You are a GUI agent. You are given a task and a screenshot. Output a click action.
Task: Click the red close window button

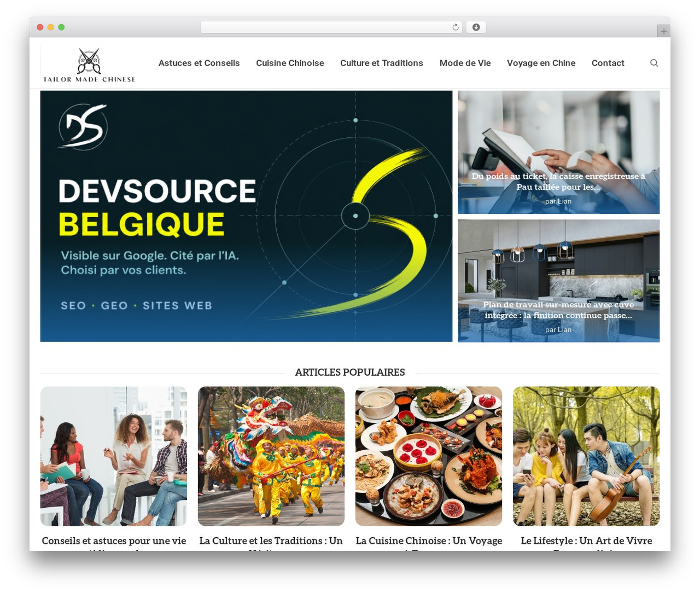[40, 27]
